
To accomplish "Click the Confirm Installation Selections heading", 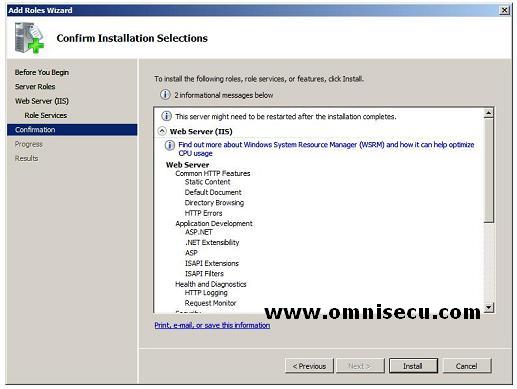I will pyautogui.click(x=132, y=38).
